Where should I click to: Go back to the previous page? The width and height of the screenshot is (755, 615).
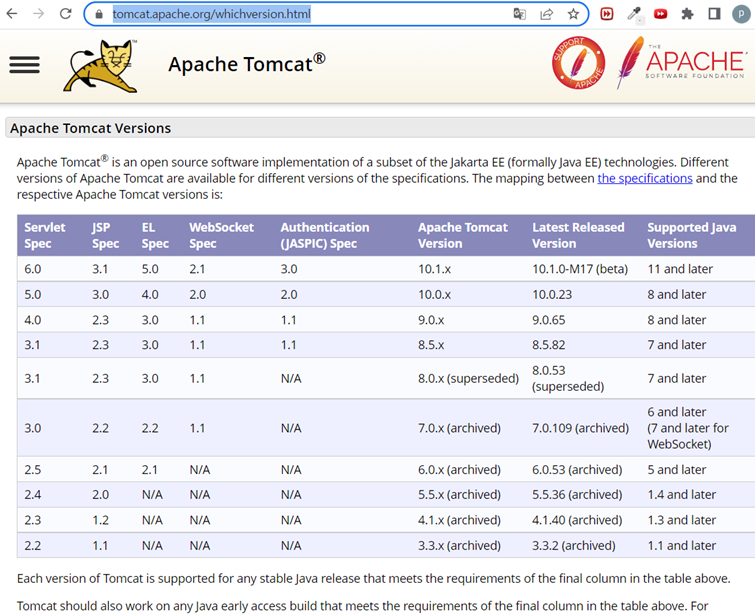[12, 13]
